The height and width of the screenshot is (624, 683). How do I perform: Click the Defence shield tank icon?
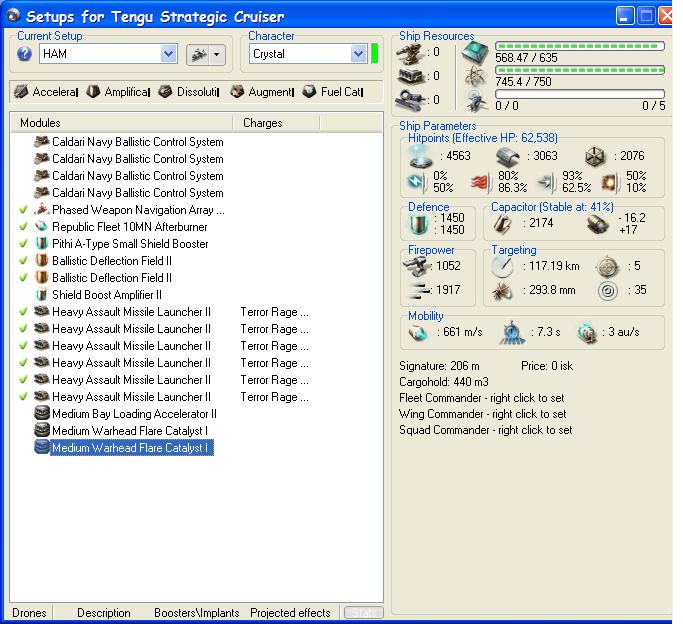pos(418,224)
